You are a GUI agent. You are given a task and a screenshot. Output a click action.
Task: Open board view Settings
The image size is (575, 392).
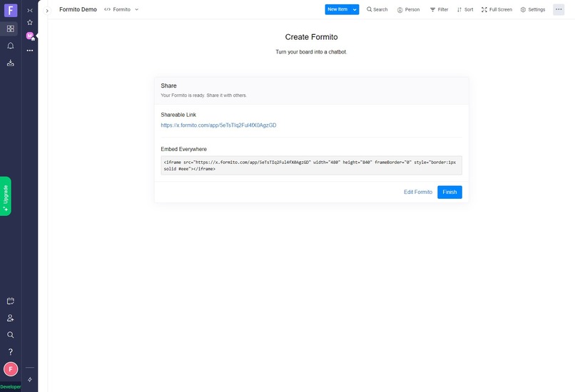pos(533,9)
